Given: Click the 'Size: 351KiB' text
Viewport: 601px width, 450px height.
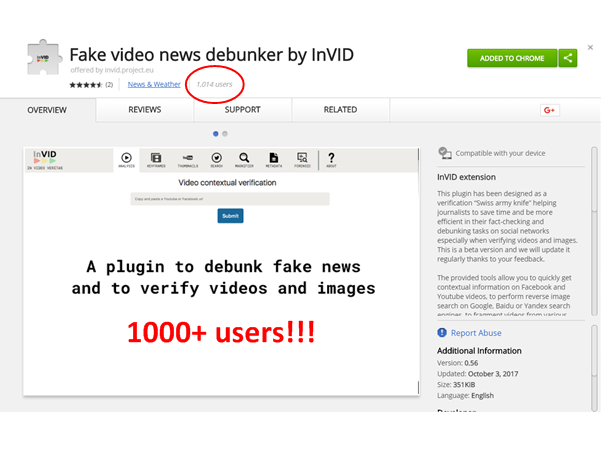Looking at the screenshot, I should coord(456,384).
